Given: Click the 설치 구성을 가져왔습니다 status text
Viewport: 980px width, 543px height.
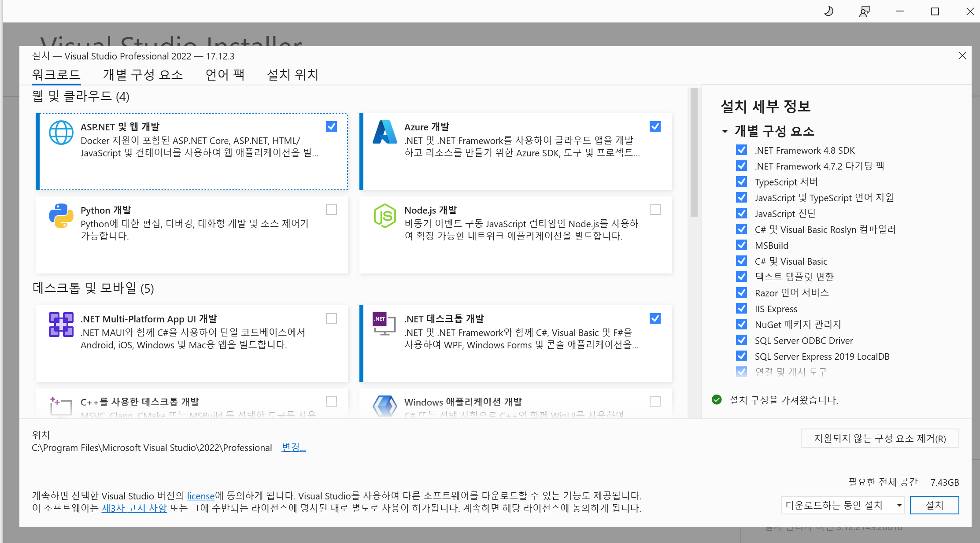Looking at the screenshot, I should click(784, 400).
